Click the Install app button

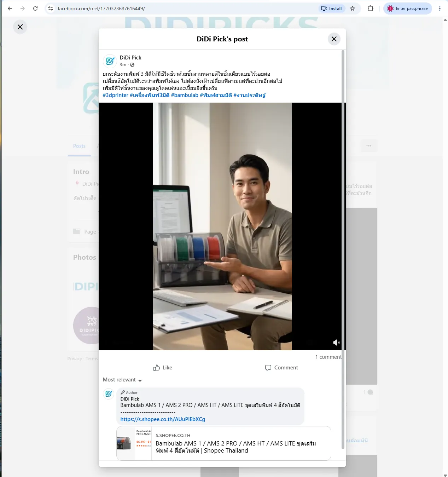coord(332,8)
